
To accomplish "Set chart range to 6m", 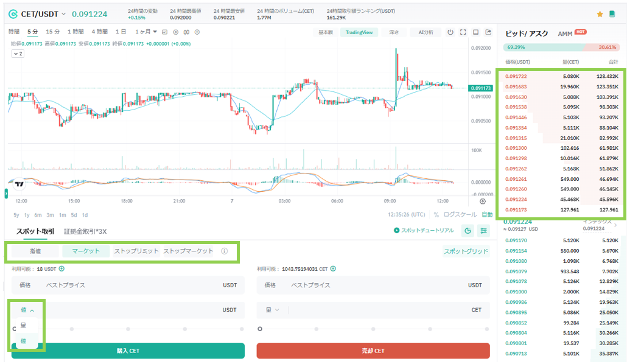I will (x=38, y=215).
